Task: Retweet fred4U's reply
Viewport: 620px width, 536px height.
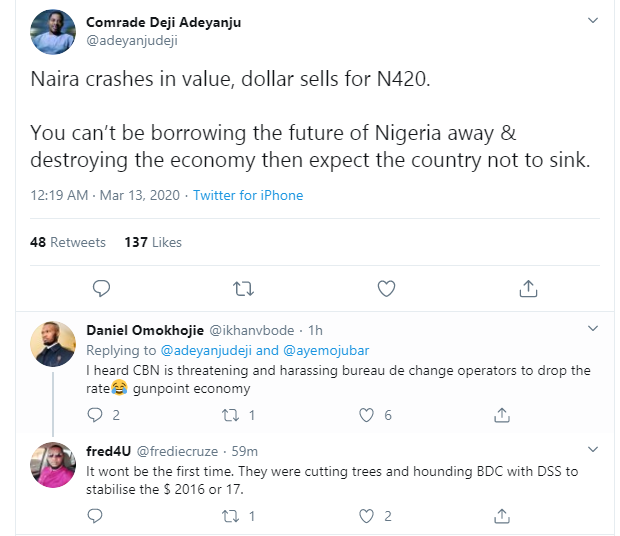Action: click(232, 516)
